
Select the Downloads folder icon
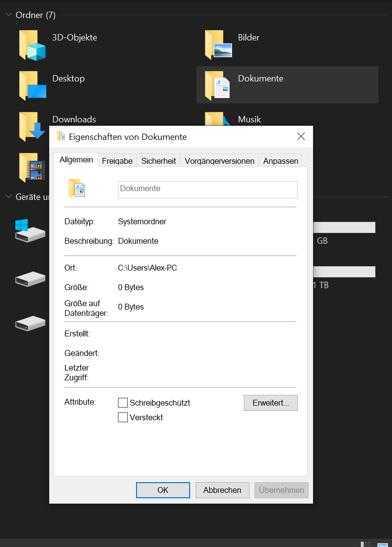(x=32, y=127)
